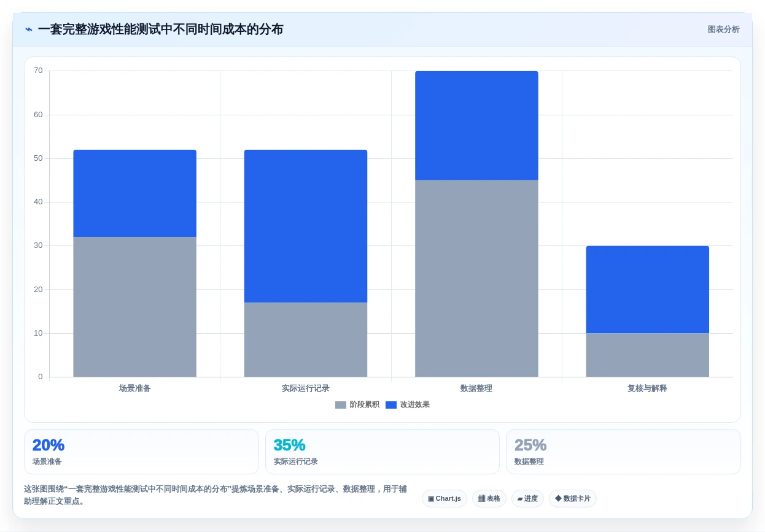Click the gray segment of the 实际运行记录 bar
The image size is (765, 532).
coord(306,339)
